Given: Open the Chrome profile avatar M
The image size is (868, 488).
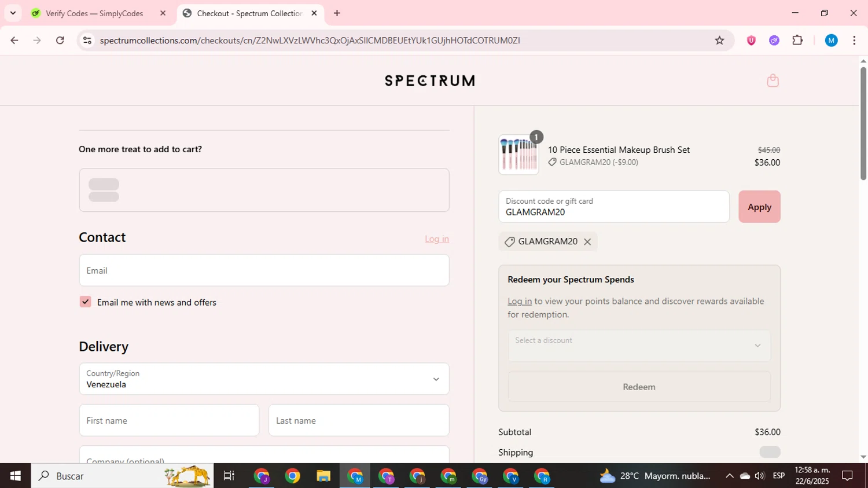Looking at the screenshot, I should (x=832, y=41).
